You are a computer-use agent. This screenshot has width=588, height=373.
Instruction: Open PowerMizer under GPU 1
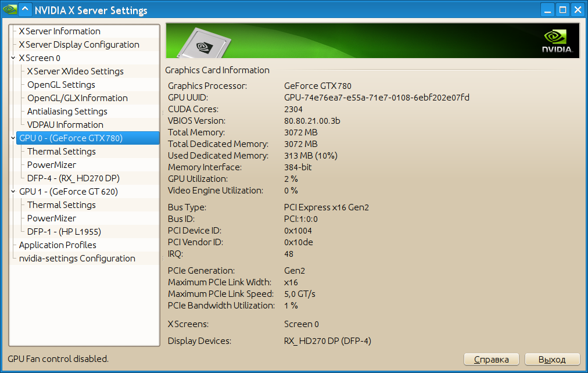(x=51, y=218)
